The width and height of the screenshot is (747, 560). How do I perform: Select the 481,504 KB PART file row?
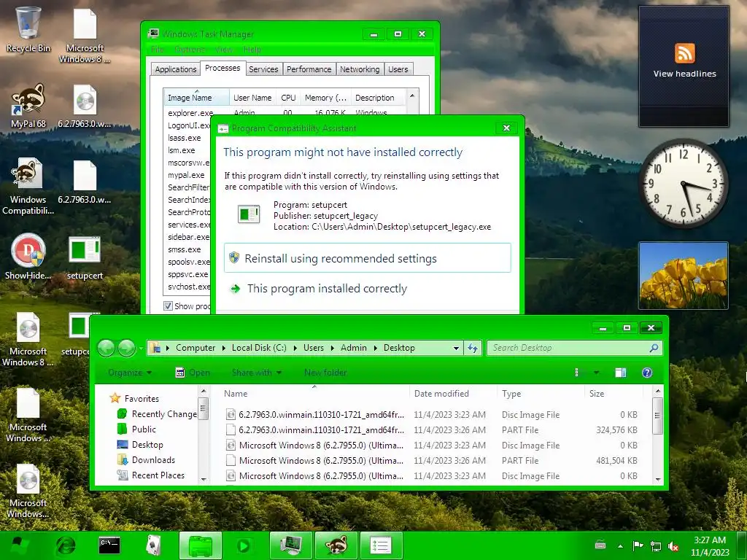[x=432, y=461]
